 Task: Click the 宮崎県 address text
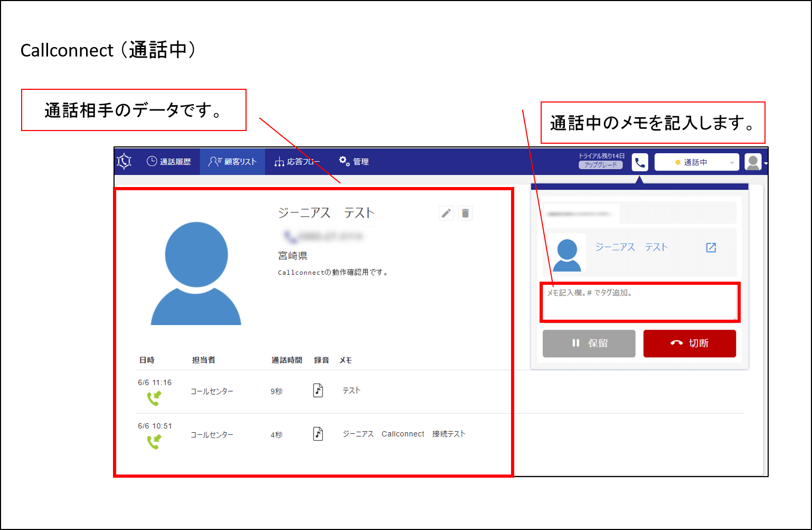click(292, 256)
